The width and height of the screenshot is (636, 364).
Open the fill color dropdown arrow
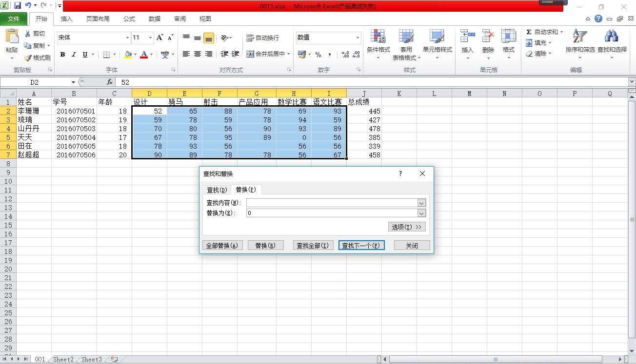[x=135, y=55]
